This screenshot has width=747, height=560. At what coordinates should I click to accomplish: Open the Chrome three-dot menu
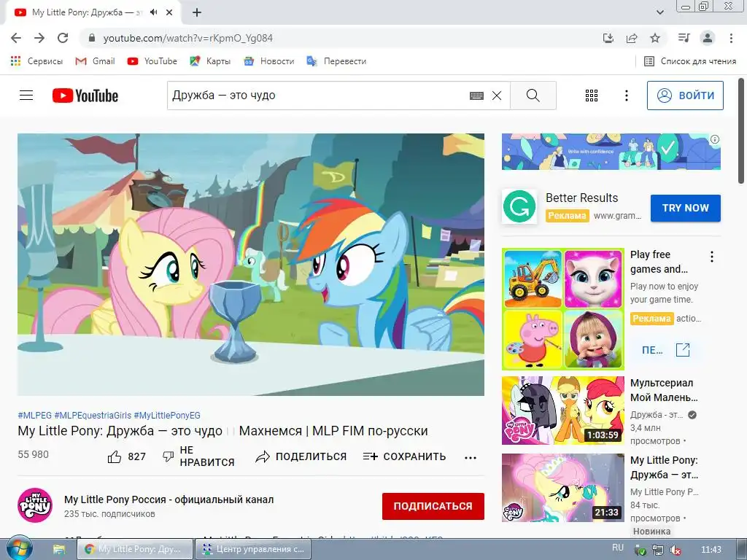tap(731, 38)
